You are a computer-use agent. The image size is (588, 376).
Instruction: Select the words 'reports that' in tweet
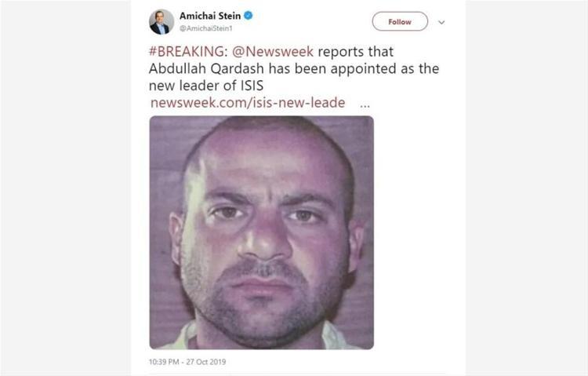(x=355, y=52)
